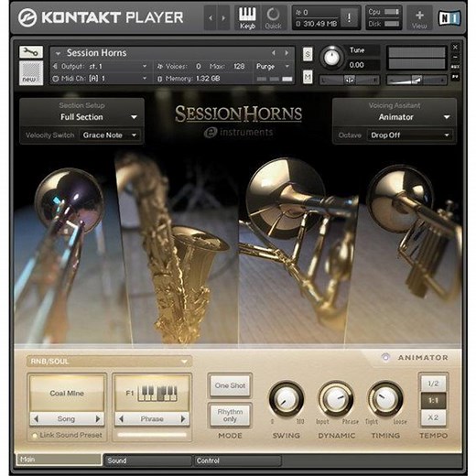Click the Timing knob

point(385,399)
